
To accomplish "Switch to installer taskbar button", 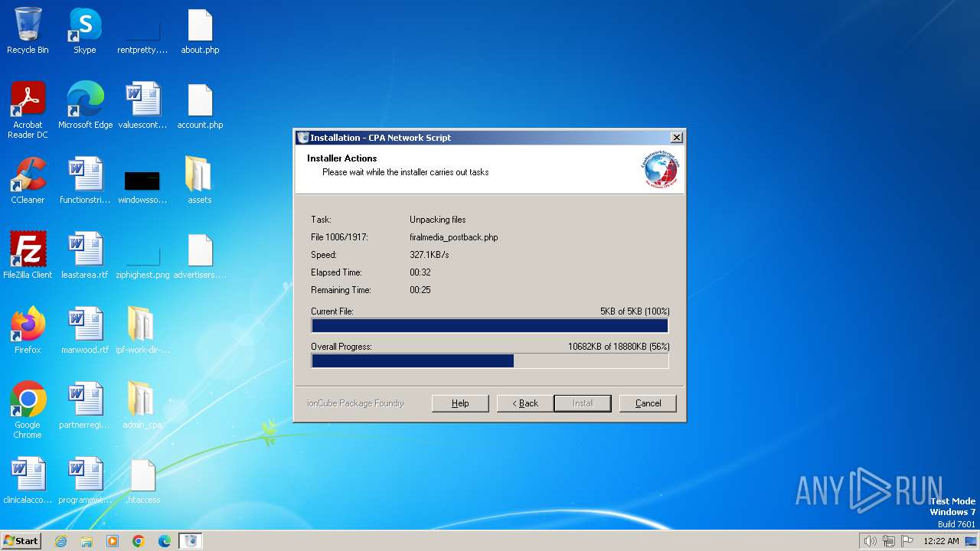I will tap(191, 541).
